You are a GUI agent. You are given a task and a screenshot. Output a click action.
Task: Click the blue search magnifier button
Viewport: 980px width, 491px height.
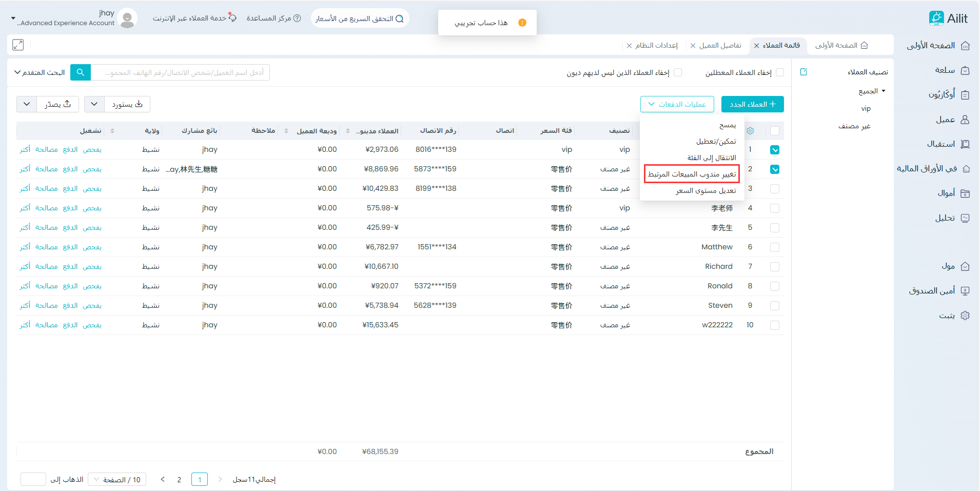pyautogui.click(x=81, y=72)
